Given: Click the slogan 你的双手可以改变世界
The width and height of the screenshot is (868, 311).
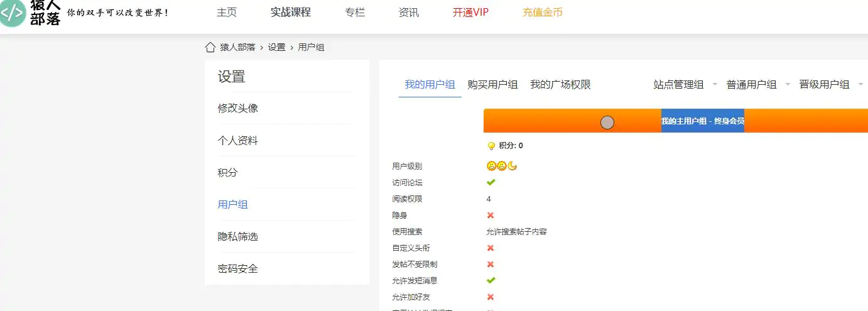Looking at the screenshot, I should pos(118,13).
